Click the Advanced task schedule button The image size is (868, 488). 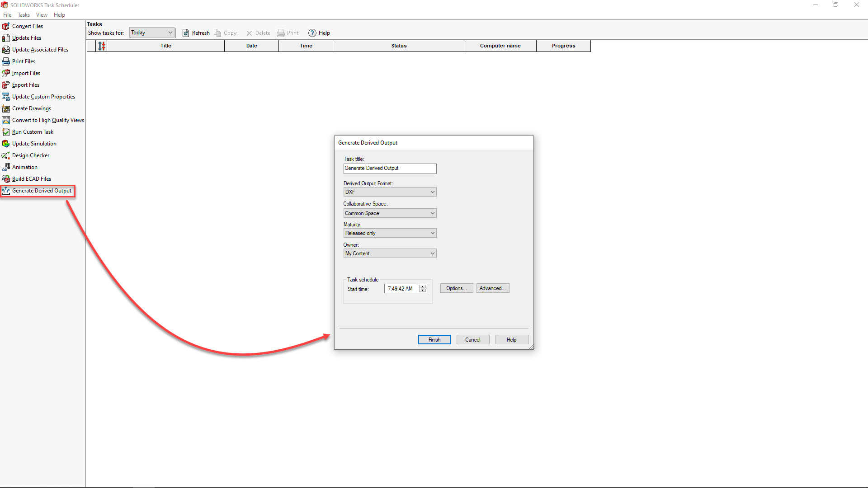492,288
